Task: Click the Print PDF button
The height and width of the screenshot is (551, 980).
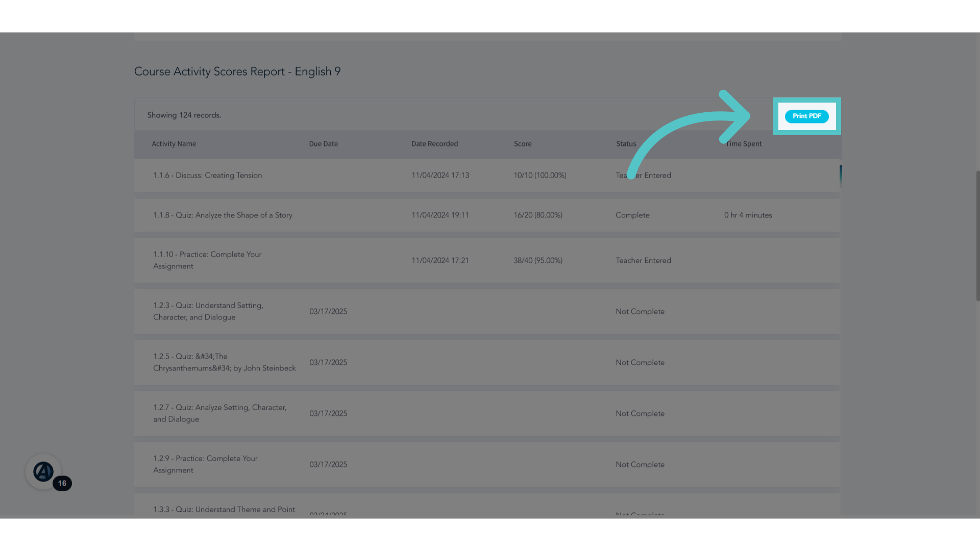Action: coord(806,116)
